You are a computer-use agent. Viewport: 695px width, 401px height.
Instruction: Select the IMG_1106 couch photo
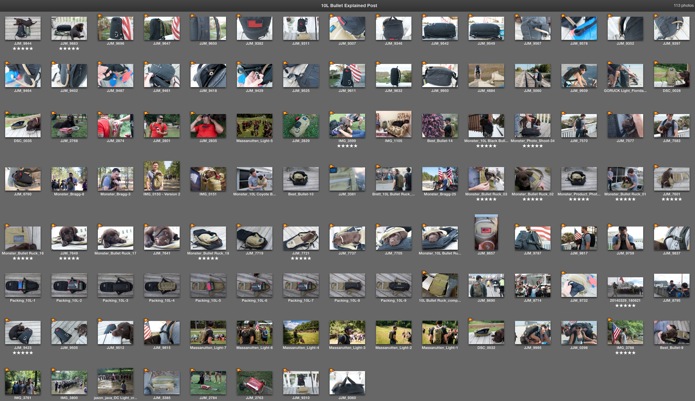394,125
